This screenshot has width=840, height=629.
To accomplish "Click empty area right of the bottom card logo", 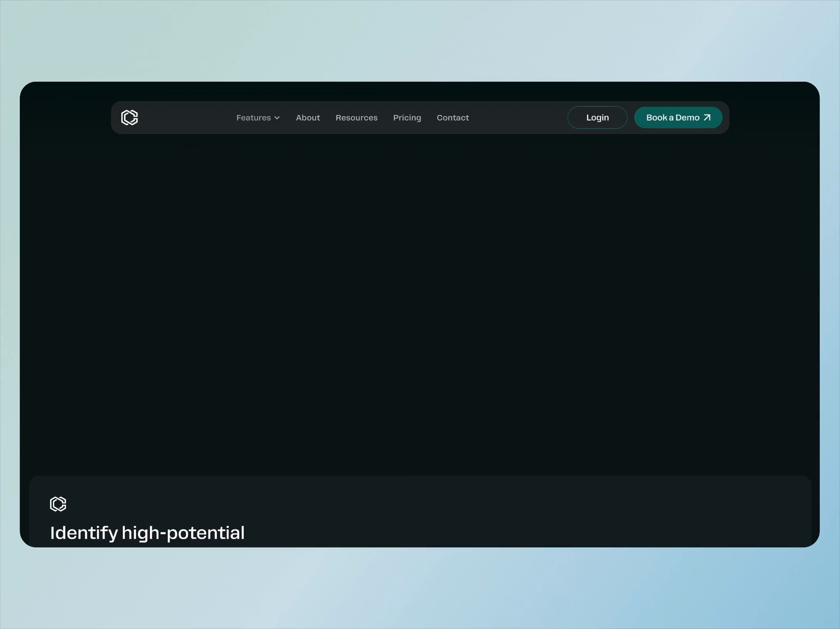I will pyautogui.click(x=410, y=504).
